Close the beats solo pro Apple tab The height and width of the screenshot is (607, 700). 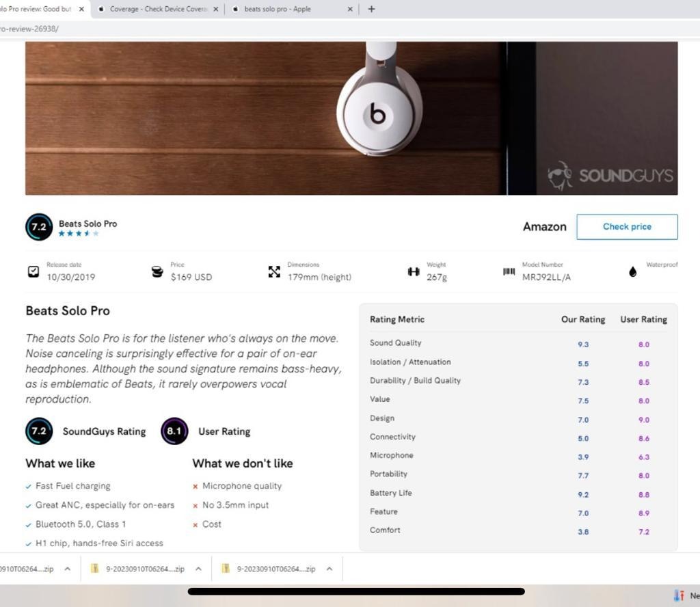pyautogui.click(x=350, y=9)
